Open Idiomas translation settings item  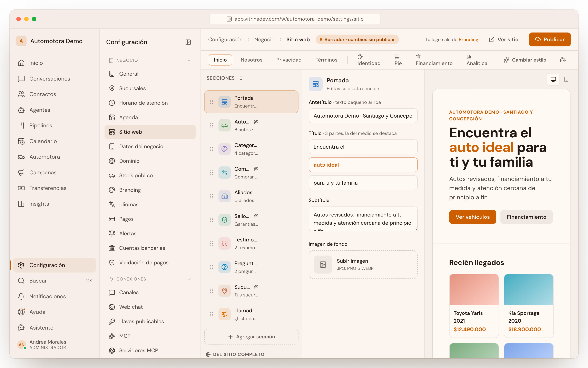(150, 204)
